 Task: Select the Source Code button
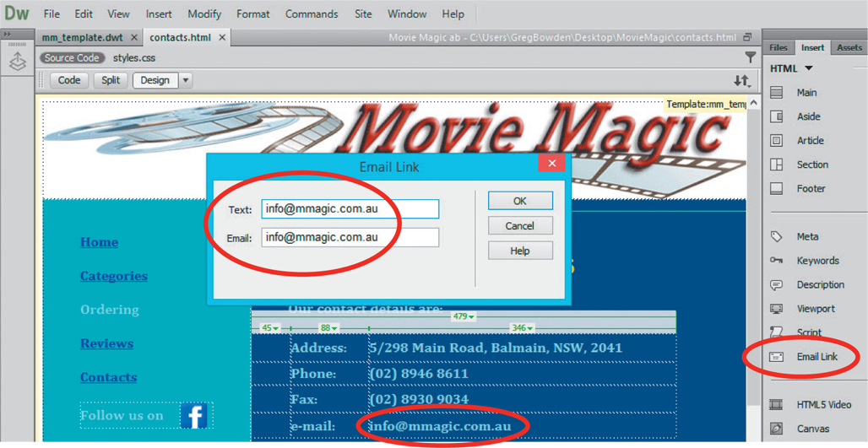tap(72, 57)
